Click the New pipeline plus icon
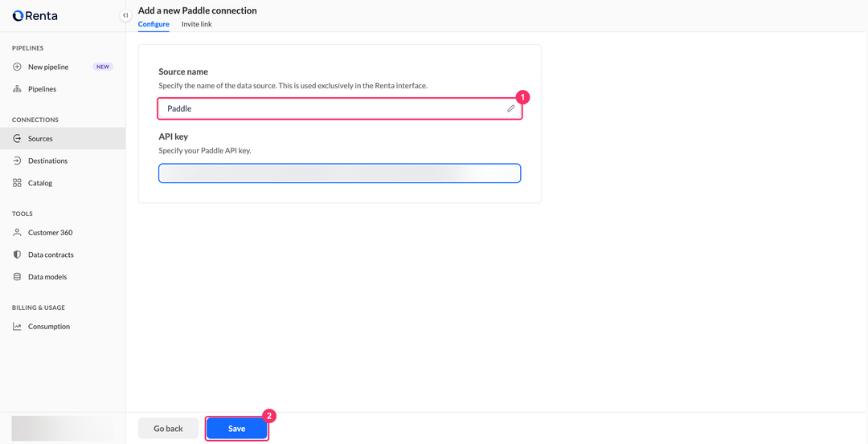Viewport: 868px width, 444px height. click(x=17, y=67)
